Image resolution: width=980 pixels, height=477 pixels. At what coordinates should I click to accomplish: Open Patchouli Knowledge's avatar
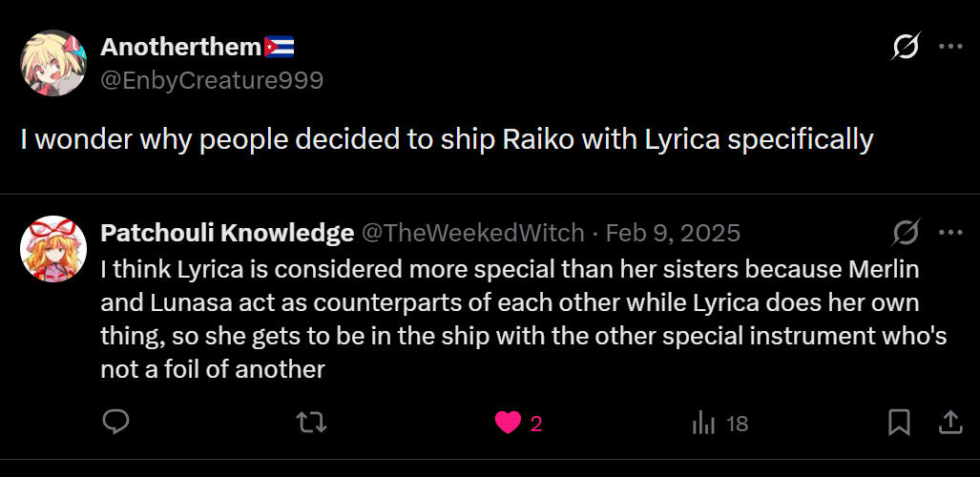(53, 249)
